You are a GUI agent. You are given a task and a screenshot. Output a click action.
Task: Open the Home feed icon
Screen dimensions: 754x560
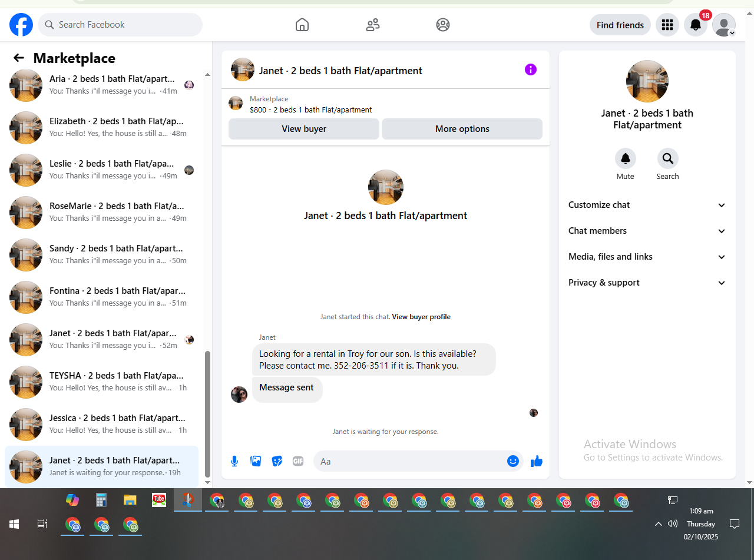[x=302, y=25]
